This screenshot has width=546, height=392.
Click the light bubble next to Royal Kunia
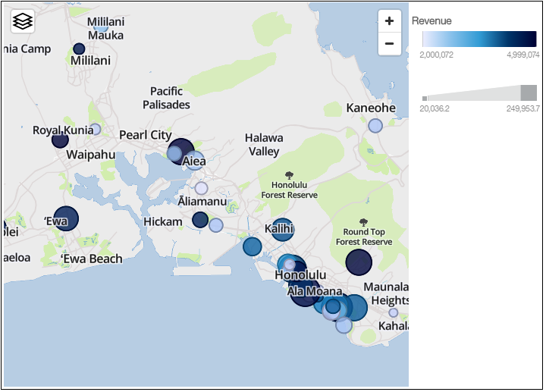[x=95, y=130]
